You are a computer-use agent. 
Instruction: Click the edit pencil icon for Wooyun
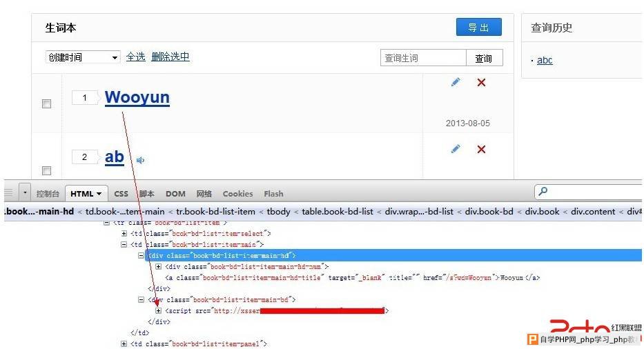point(456,82)
